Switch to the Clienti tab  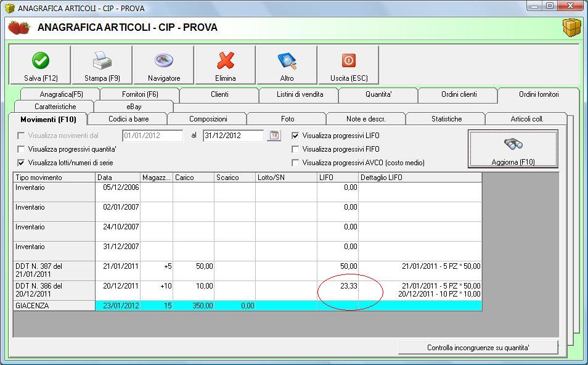[x=219, y=94]
